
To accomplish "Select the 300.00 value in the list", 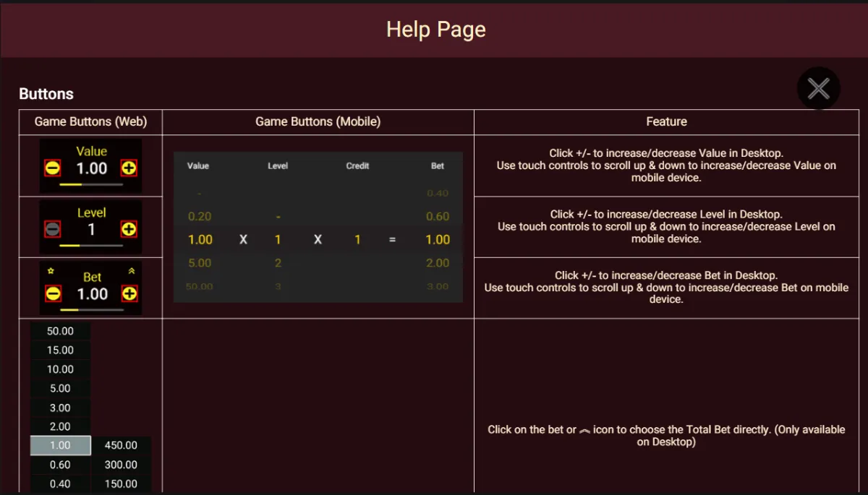I will click(x=122, y=465).
